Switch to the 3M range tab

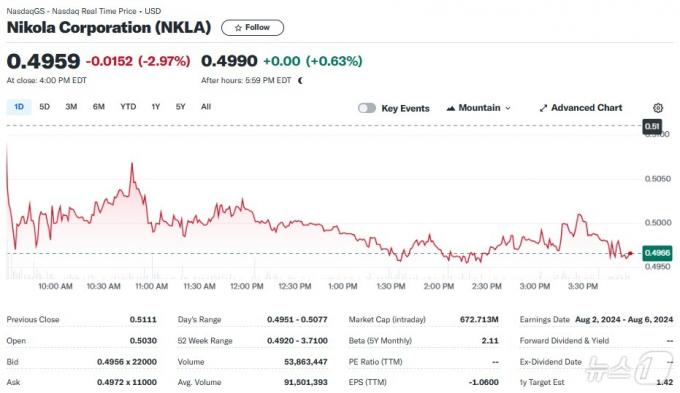tap(71, 107)
